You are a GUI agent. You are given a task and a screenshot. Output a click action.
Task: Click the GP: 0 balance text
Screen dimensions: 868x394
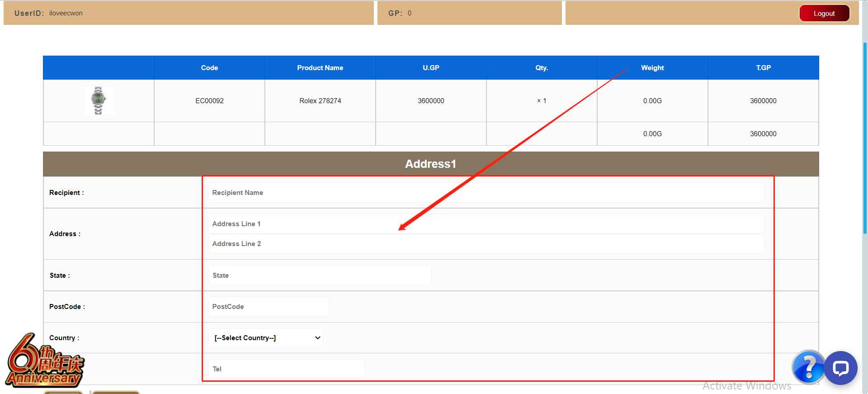coord(400,13)
